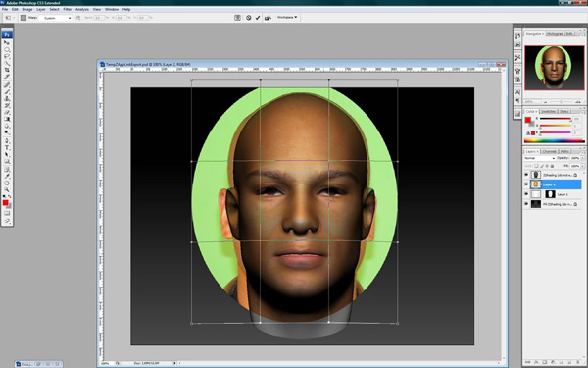Viewport: 588px width, 368px height.
Task: Hide the selected Layer 2
Action: [526, 184]
